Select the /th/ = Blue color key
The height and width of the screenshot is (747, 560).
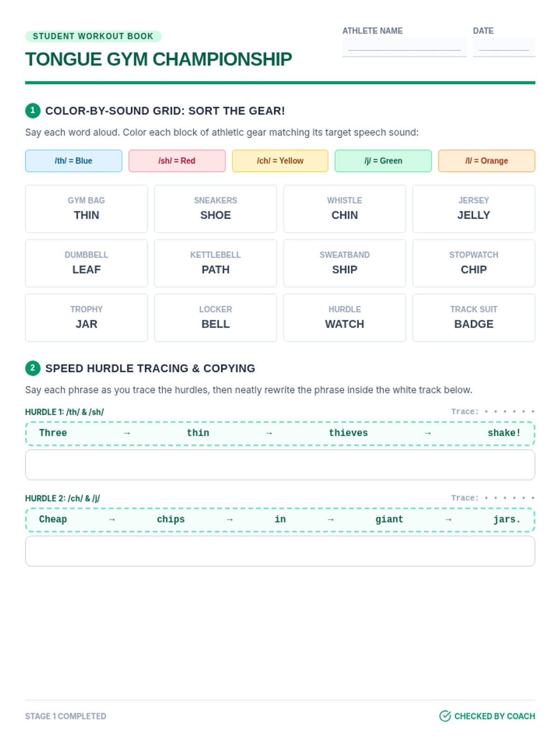pos(74,161)
